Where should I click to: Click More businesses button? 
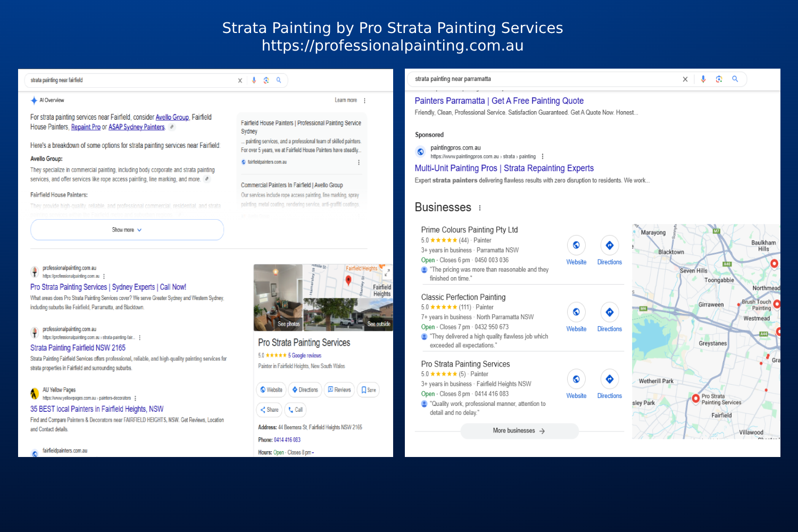pyautogui.click(x=519, y=431)
